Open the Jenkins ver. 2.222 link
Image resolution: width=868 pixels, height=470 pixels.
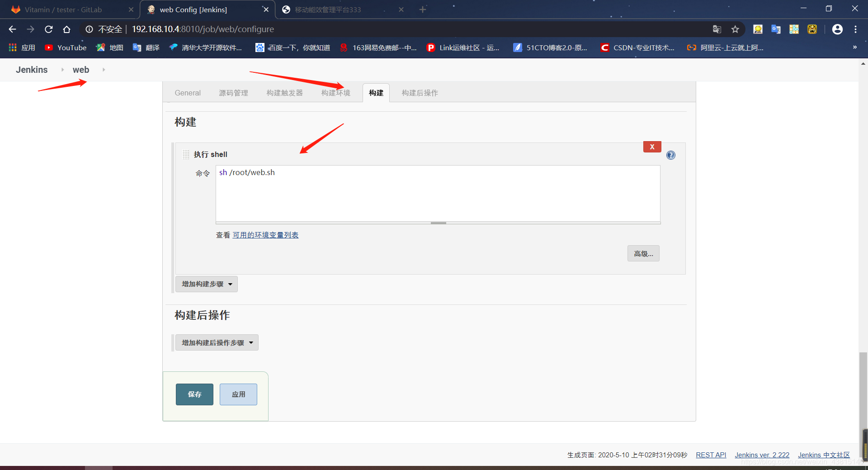(x=762, y=455)
